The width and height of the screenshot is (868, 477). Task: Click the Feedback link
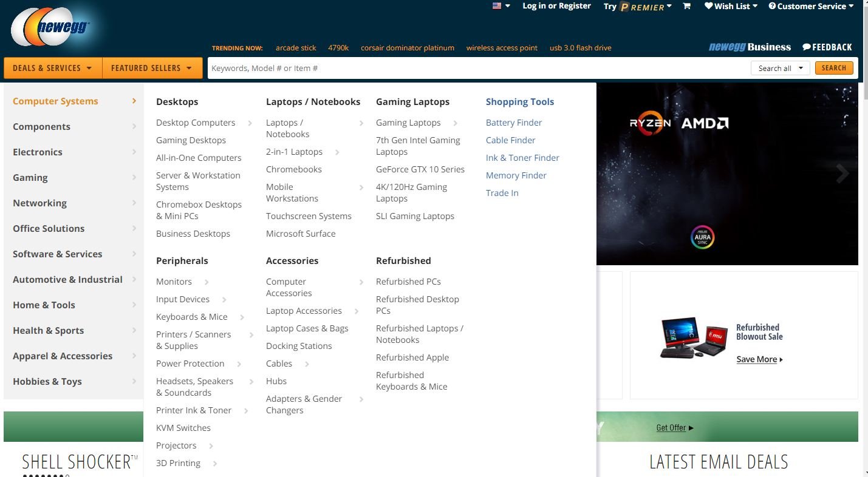pos(827,47)
